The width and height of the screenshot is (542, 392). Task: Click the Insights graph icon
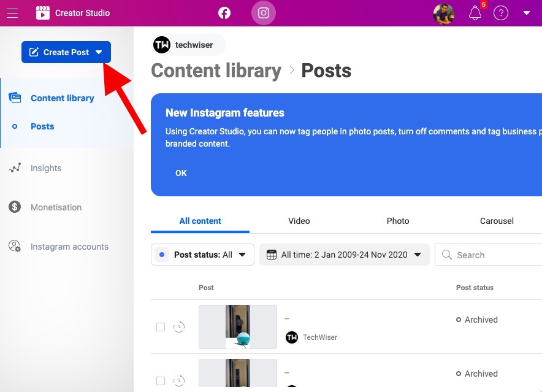15,168
